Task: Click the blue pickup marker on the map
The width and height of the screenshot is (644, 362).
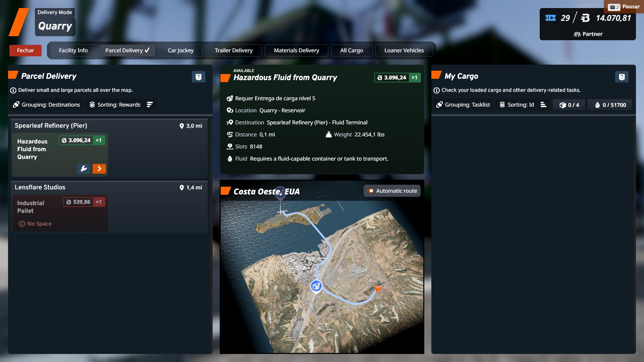Action: point(316,286)
